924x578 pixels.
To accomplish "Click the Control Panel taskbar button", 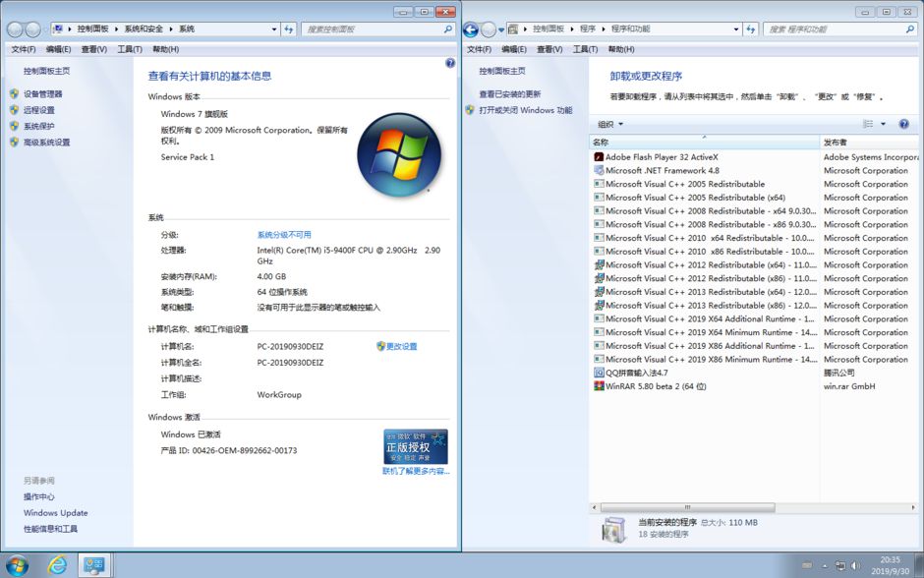I will [x=93, y=565].
